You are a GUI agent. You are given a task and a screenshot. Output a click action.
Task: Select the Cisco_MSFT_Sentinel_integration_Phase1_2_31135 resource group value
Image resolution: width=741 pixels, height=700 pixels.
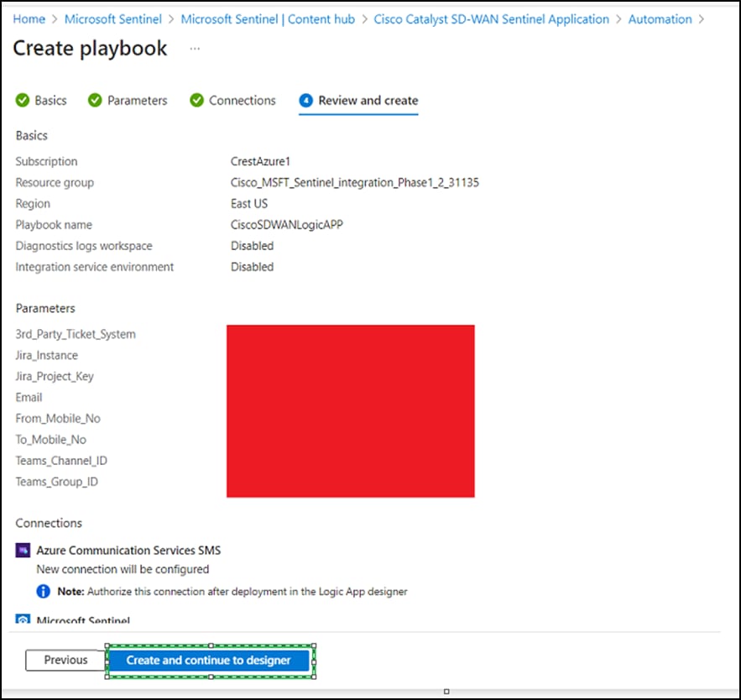pos(354,182)
